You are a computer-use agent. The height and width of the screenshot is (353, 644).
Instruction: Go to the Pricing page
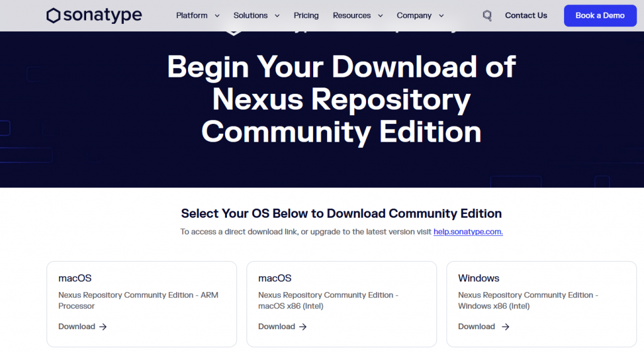[x=306, y=16]
